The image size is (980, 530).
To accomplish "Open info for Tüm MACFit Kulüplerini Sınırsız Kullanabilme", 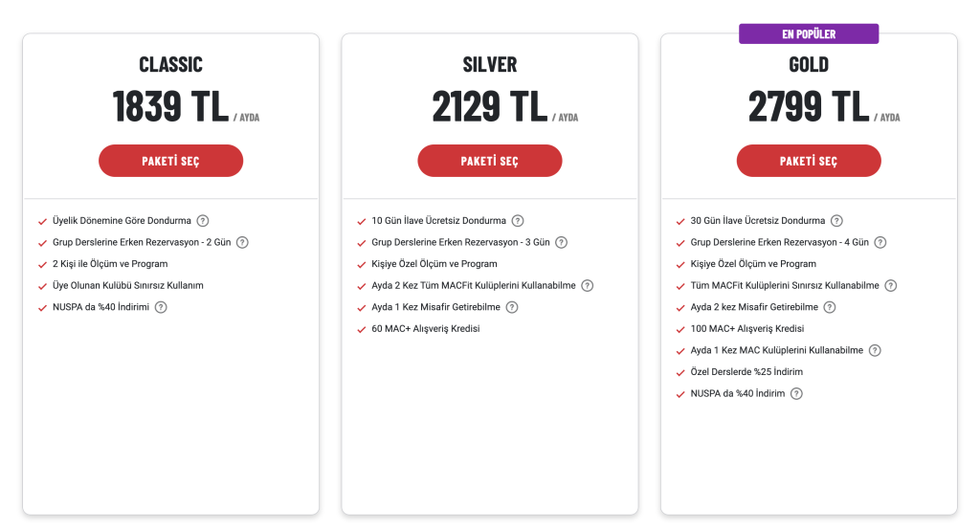I will tap(891, 286).
